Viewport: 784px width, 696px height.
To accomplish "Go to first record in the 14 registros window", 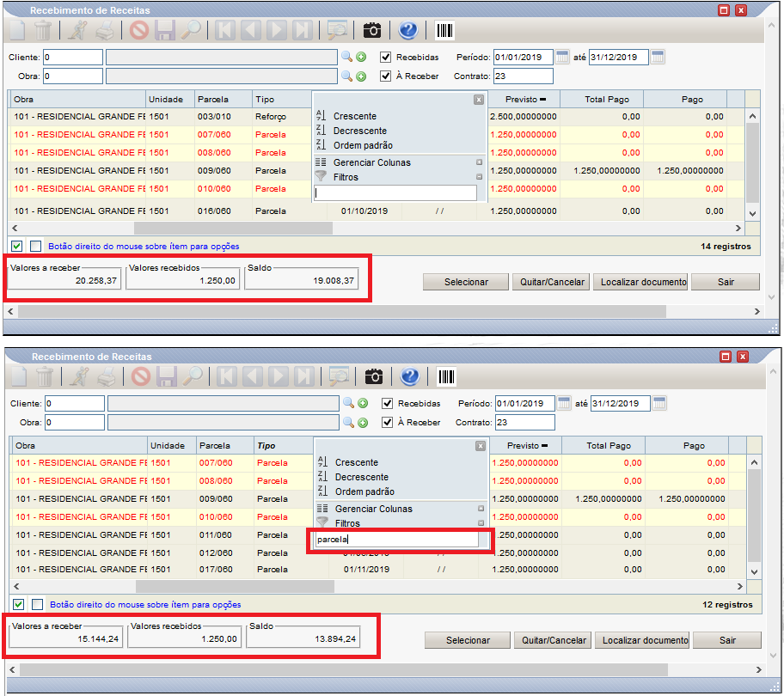I will (x=225, y=30).
